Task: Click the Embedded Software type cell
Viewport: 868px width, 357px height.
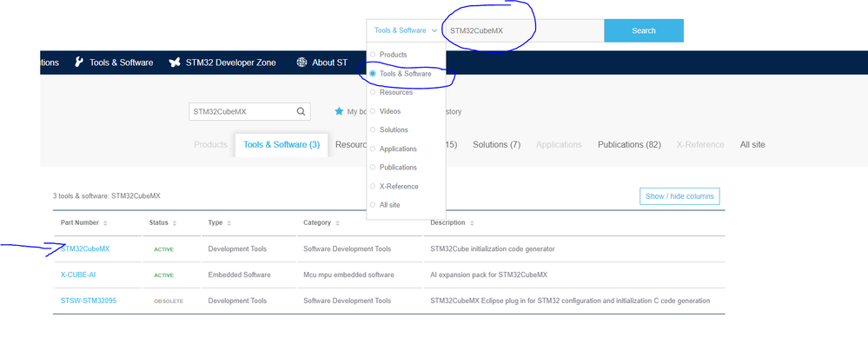Action: click(239, 274)
